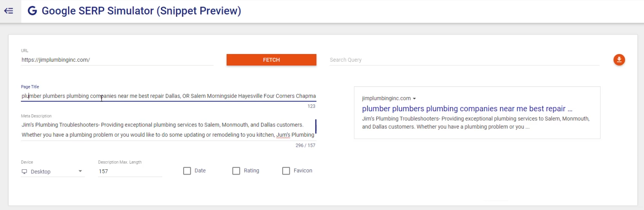Click the misspelled word Jum's in description
644x210 pixels.
coord(283,135)
